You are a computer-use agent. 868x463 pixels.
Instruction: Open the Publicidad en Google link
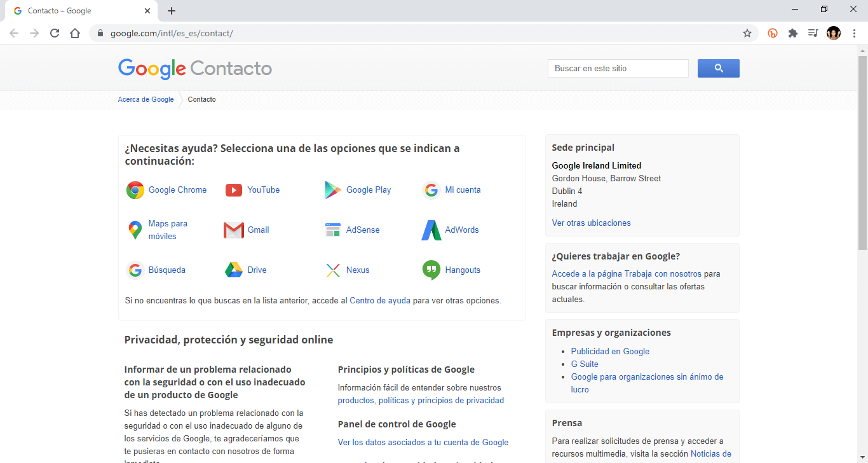pyautogui.click(x=610, y=352)
